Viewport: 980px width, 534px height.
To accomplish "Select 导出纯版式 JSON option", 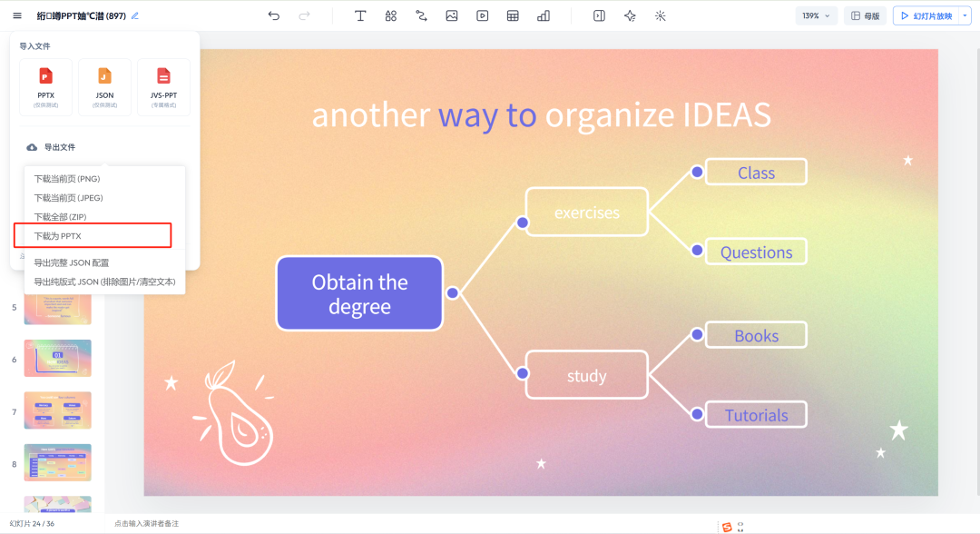I will click(104, 282).
